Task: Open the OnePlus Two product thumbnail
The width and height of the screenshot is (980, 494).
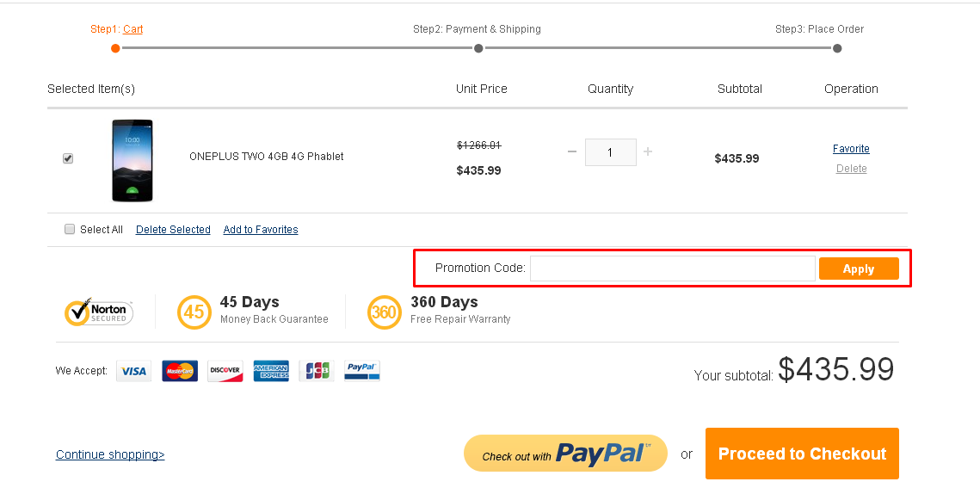Action: pos(133,161)
